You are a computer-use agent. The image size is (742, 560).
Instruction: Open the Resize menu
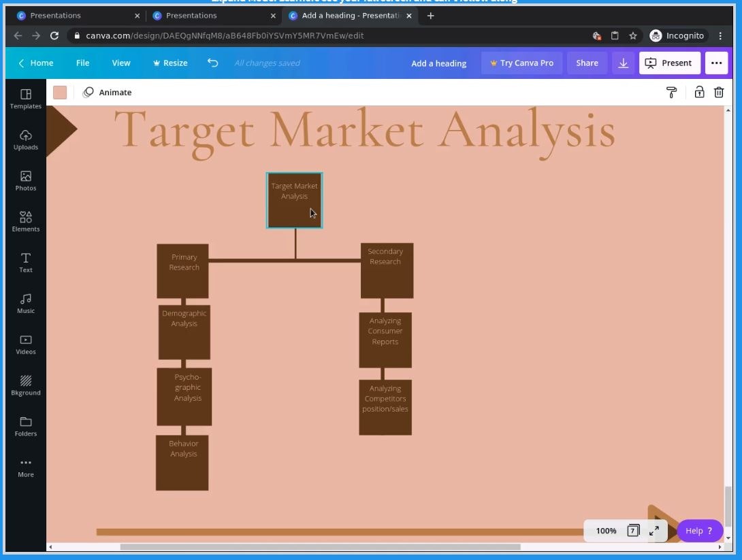click(170, 63)
